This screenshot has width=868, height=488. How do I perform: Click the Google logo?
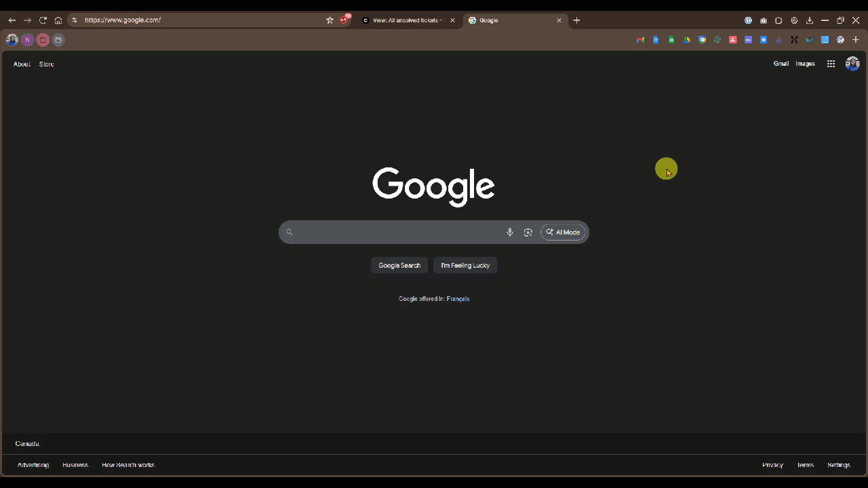pyautogui.click(x=433, y=186)
